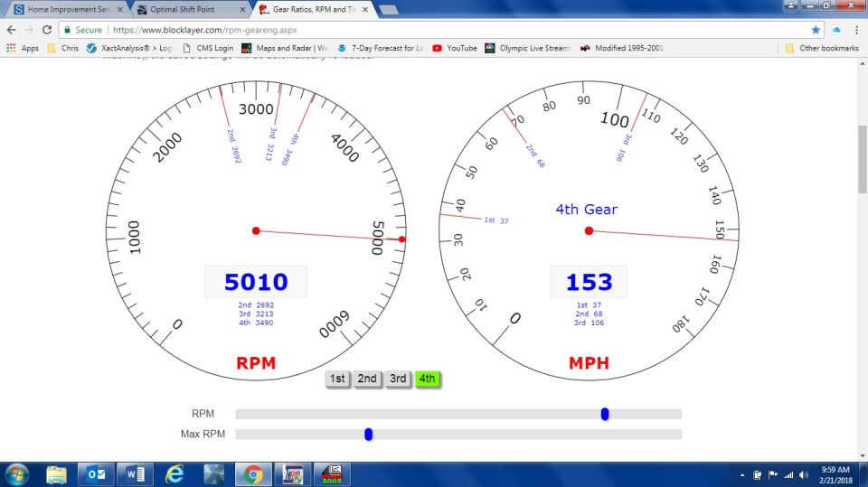Screen dimensions: 868x487
Task: Bookmark this page with the star icon
Action: pos(816,30)
